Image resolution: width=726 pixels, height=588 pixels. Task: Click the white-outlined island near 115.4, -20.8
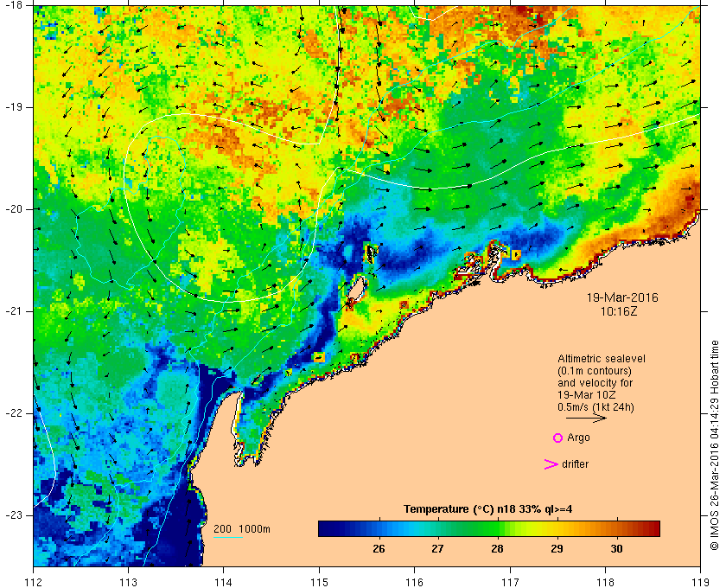click(357, 288)
